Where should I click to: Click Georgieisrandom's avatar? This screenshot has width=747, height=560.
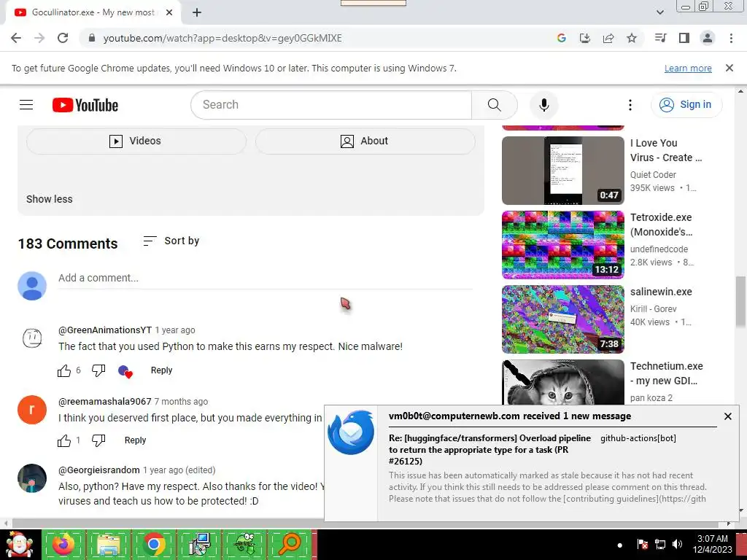(x=32, y=478)
